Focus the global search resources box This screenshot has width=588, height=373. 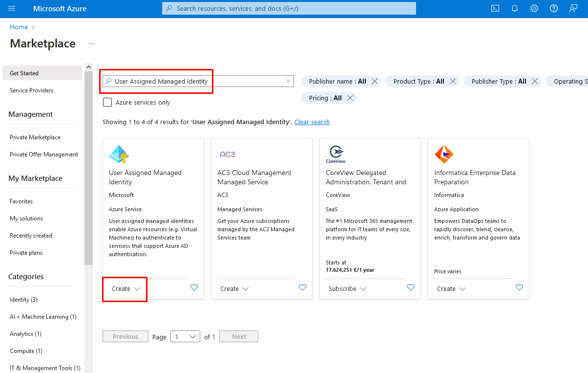tap(289, 8)
